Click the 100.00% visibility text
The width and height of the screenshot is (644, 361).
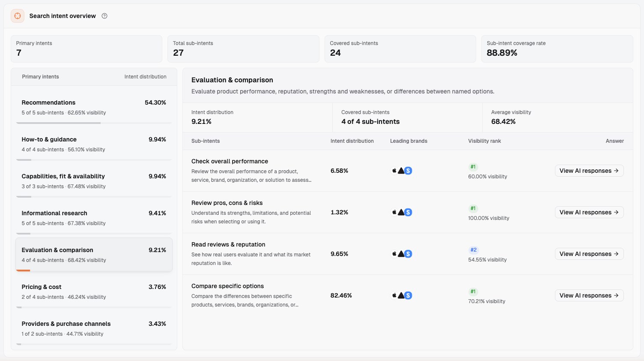(x=489, y=218)
